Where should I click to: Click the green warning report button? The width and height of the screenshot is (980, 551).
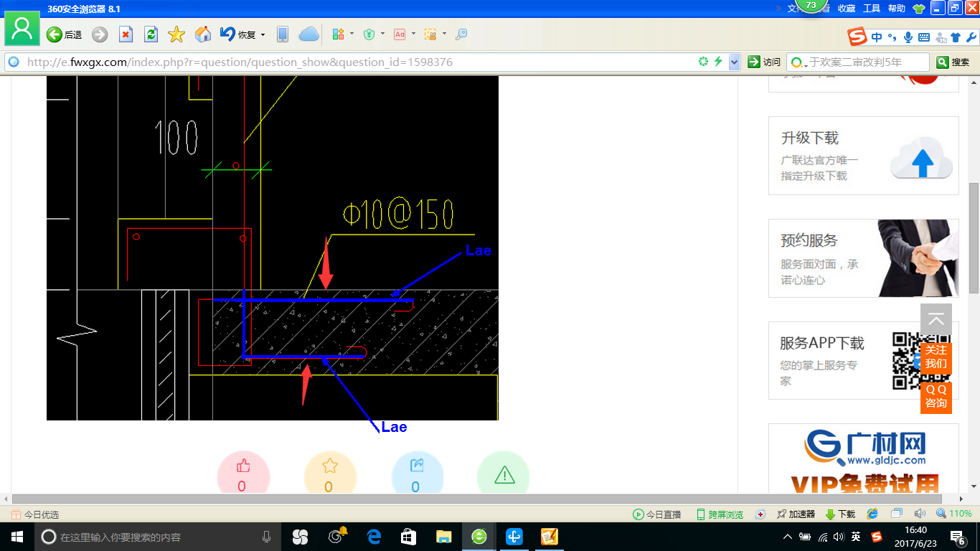pyautogui.click(x=504, y=474)
